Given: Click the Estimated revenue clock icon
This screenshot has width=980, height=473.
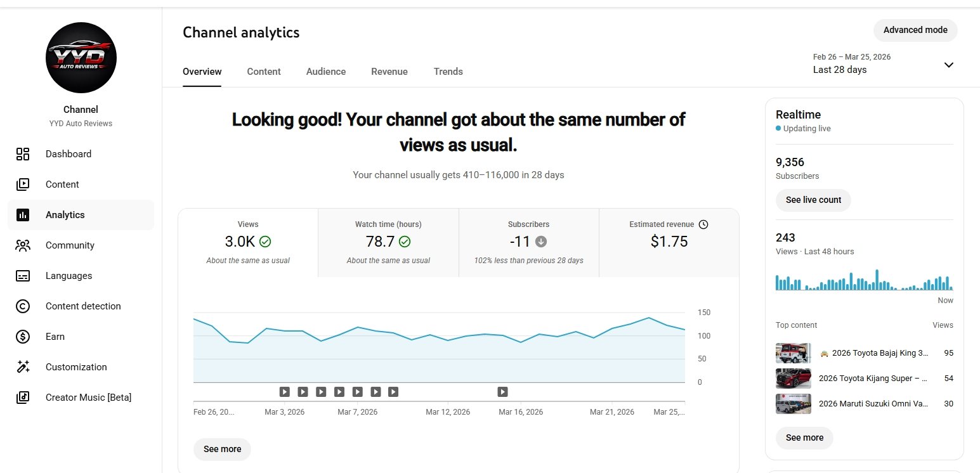Looking at the screenshot, I should click(x=703, y=224).
